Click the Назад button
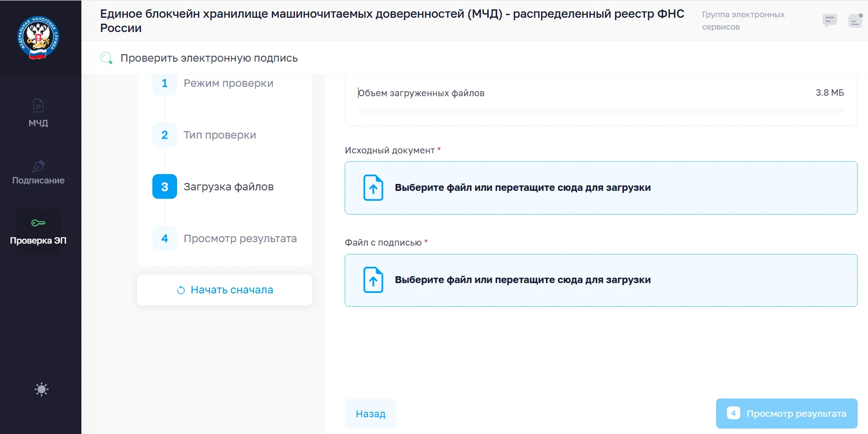 coord(370,414)
